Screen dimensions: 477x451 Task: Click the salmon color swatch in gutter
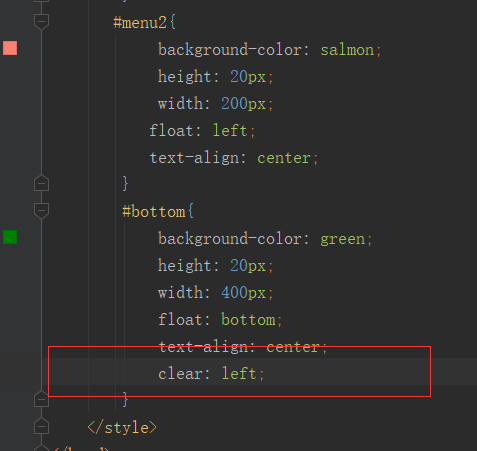click(x=10, y=48)
